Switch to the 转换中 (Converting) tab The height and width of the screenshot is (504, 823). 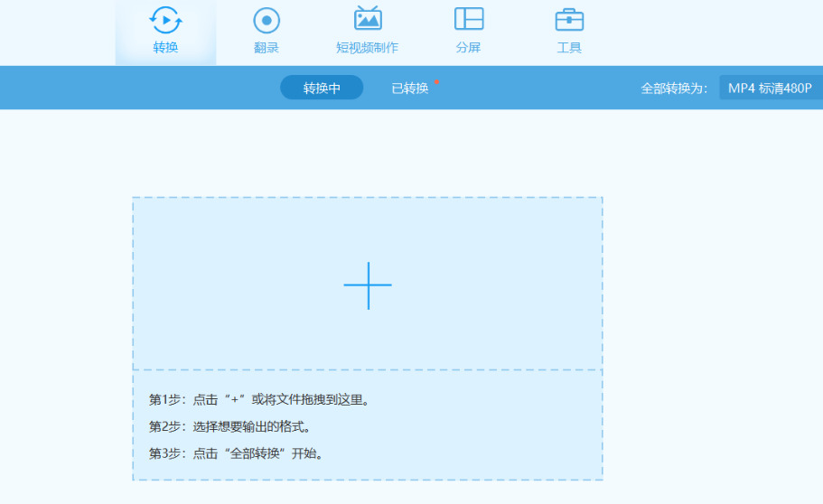coord(322,88)
